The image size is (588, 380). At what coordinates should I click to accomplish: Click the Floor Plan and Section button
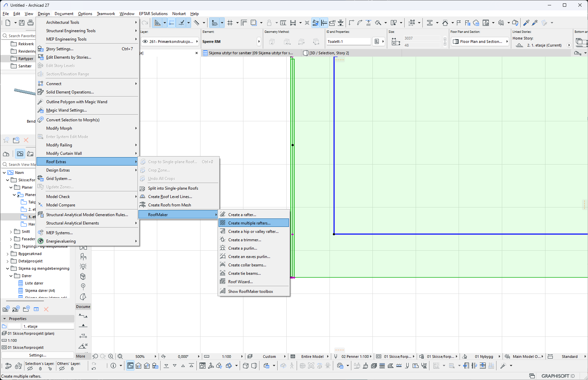pos(480,42)
